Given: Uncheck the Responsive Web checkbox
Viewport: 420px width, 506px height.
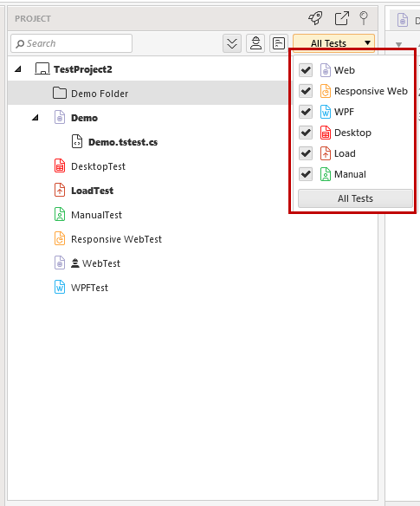Looking at the screenshot, I should (x=306, y=91).
